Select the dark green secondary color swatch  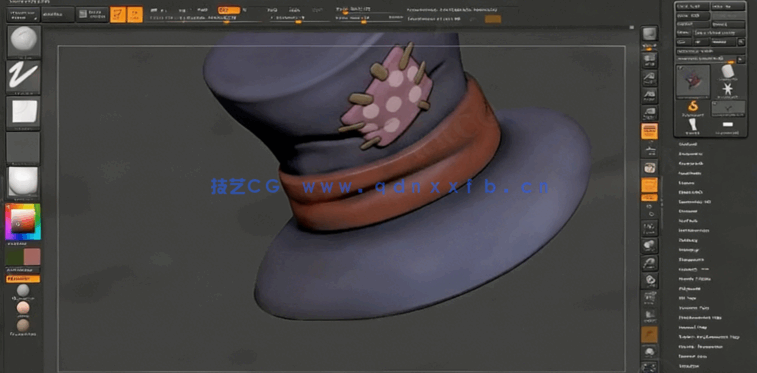[x=14, y=257]
